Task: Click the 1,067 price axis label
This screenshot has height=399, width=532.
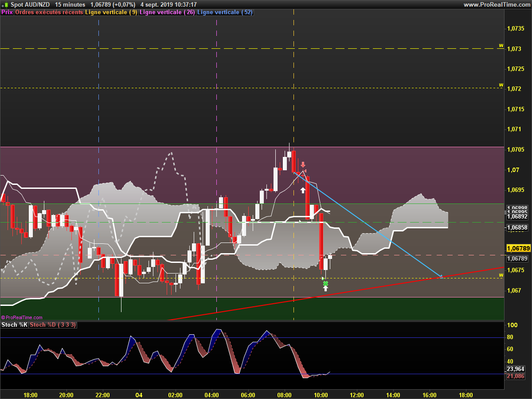Action: pos(514,291)
